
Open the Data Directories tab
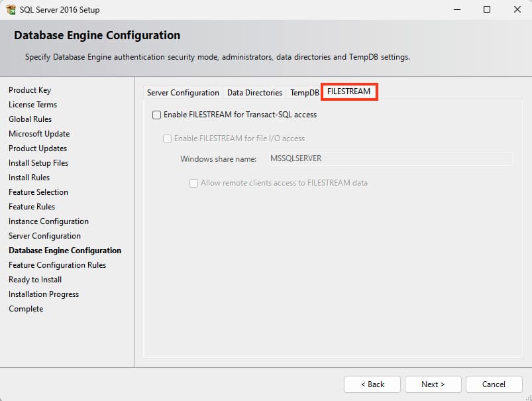click(x=254, y=93)
